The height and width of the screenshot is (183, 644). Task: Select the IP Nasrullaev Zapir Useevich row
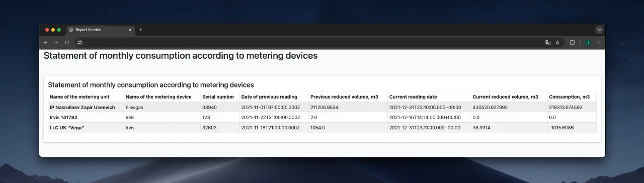point(322,107)
